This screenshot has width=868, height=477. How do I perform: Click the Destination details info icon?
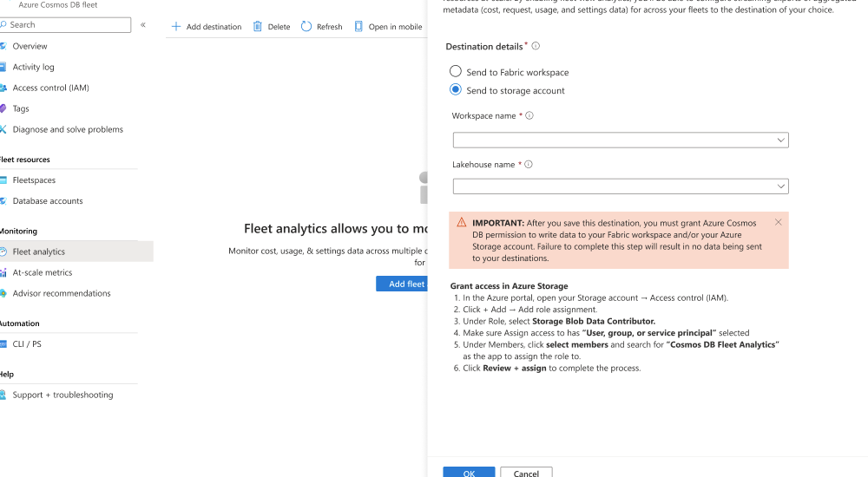(x=536, y=46)
